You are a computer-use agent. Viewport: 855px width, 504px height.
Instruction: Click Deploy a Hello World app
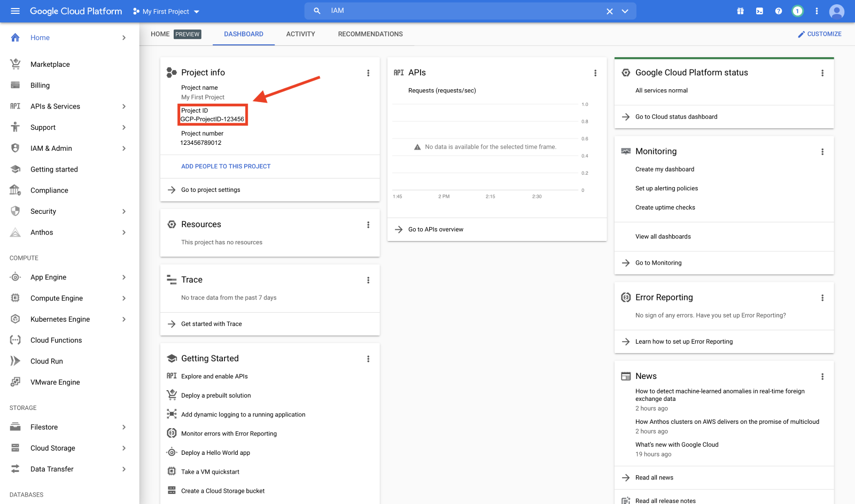215,453
